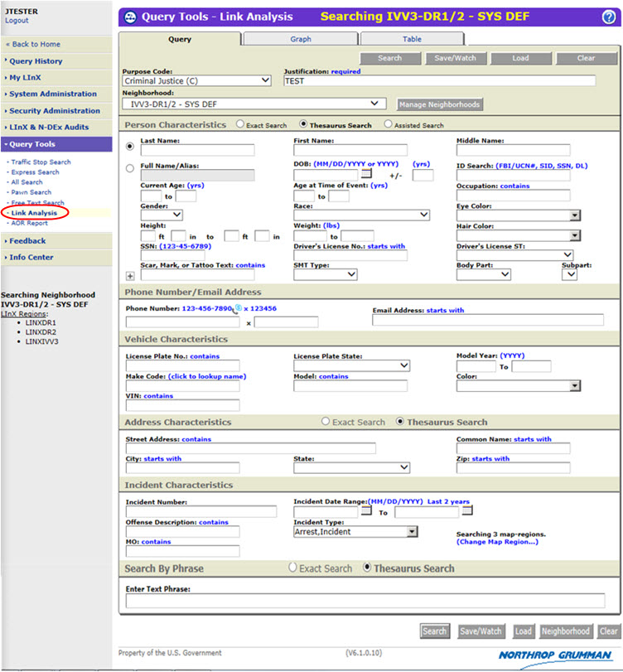Click the DOB calendar picker icon
This screenshot has height=672, width=623.
(x=366, y=173)
